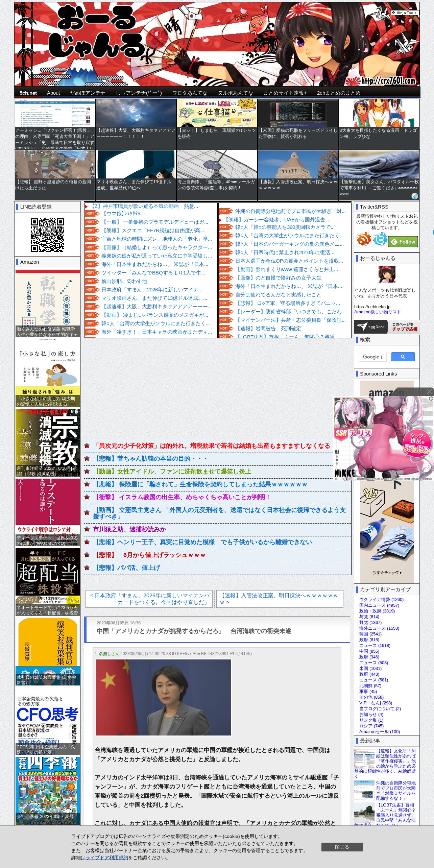Click the 会社四季報 2023年3集 cover
Viewport: 434px width, 868px height.
click(x=48, y=791)
